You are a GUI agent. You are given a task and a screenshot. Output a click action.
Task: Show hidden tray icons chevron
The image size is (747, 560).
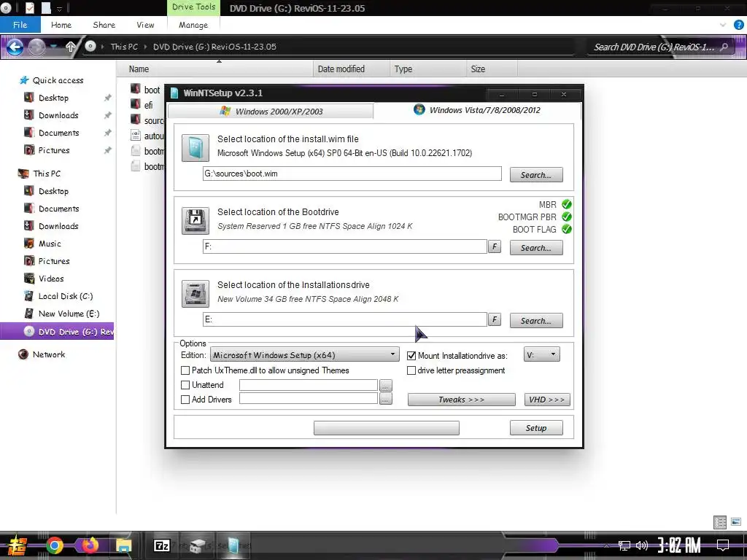pyautogui.click(x=606, y=545)
